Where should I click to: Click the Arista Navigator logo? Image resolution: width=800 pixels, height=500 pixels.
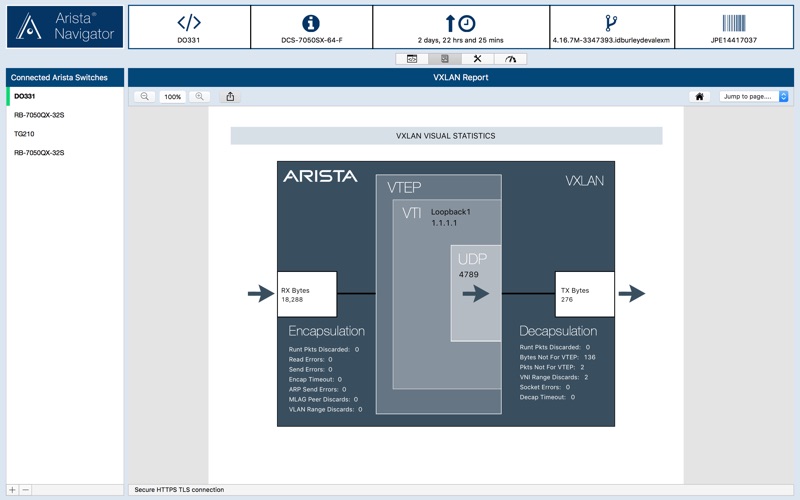tap(65, 27)
